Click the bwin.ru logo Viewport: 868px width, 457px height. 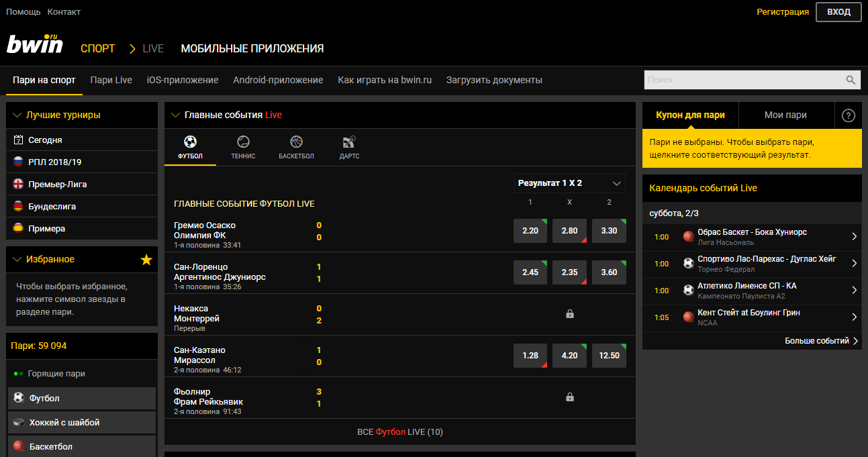click(35, 44)
